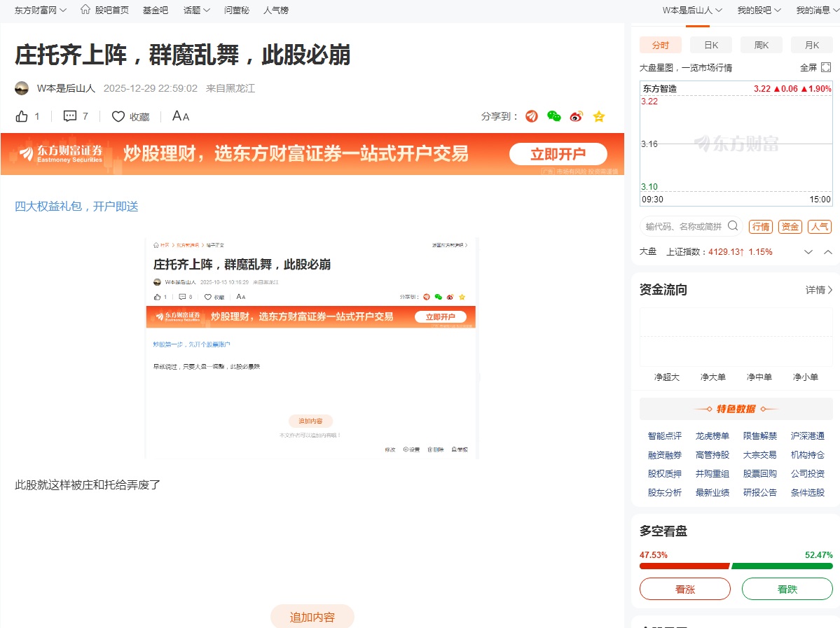840x628 pixels.
Task: Open 最新业绩 feature link
Action: (712, 492)
